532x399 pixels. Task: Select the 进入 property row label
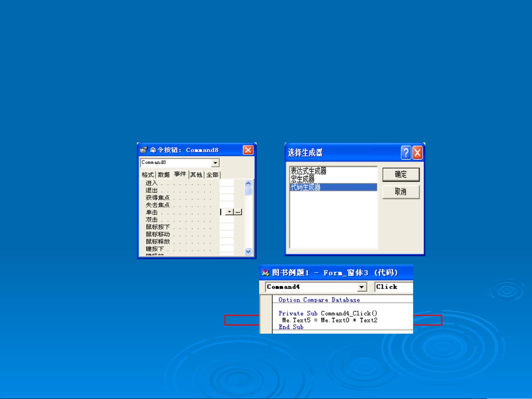coord(151,183)
